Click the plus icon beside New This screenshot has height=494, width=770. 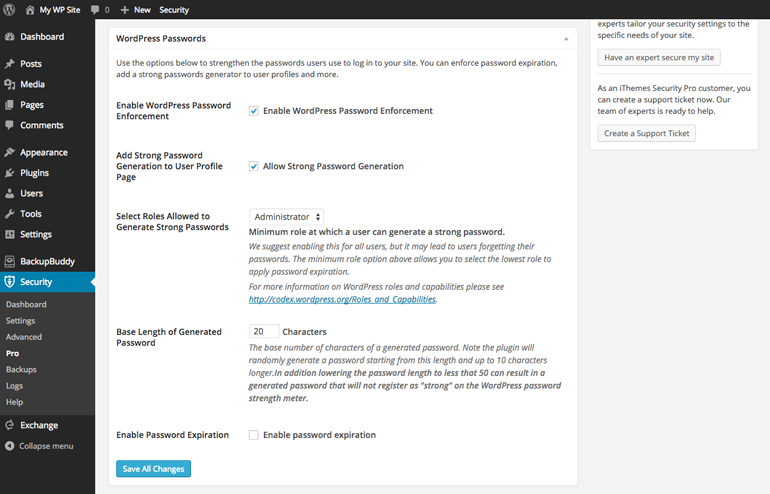click(125, 10)
